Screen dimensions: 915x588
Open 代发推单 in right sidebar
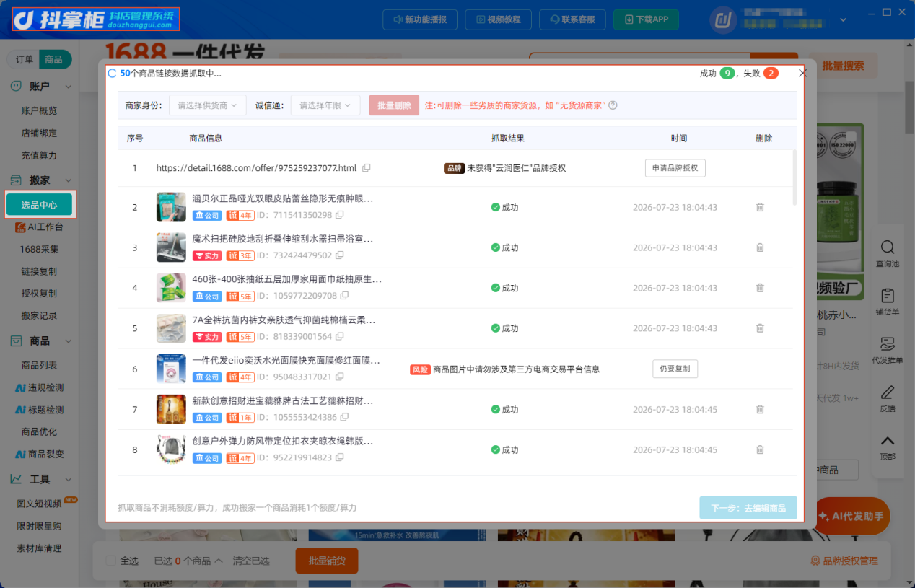(888, 350)
